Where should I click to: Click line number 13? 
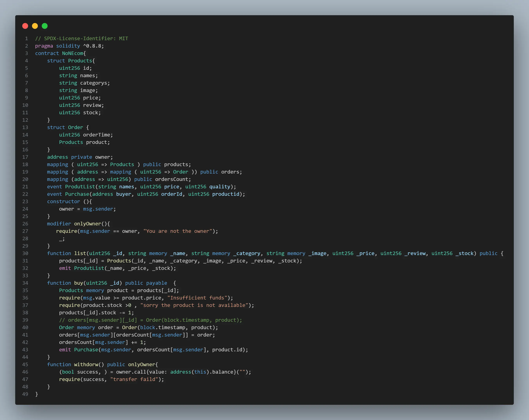point(25,127)
